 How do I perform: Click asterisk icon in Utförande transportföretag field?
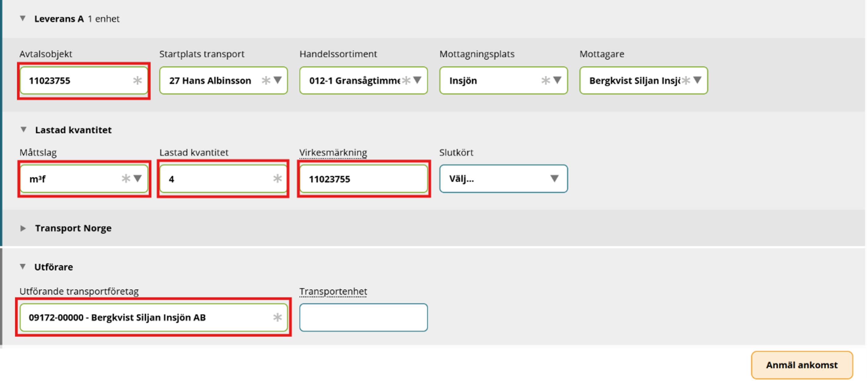point(277,317)
